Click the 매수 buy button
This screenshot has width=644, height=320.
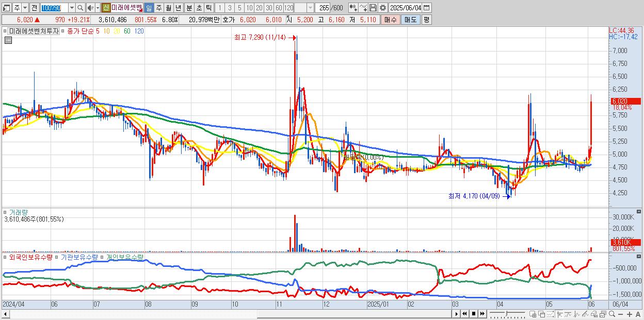391,20
